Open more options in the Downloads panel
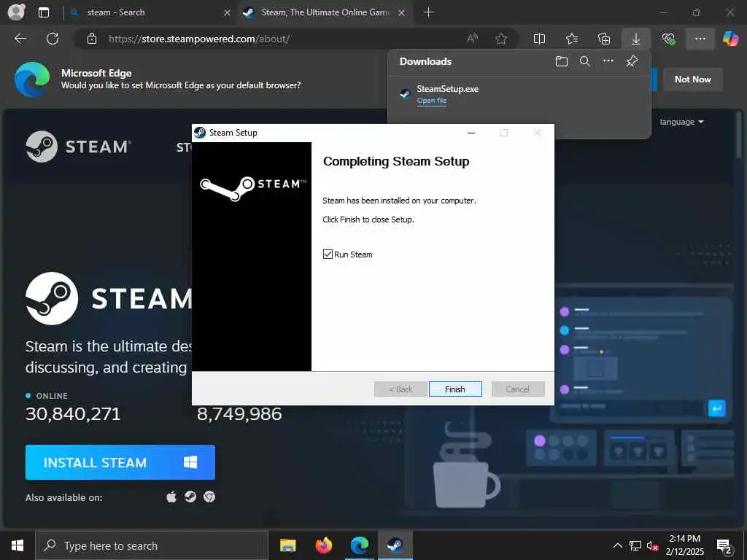This screenshot has width=747, height=560. tap(608, 61)
